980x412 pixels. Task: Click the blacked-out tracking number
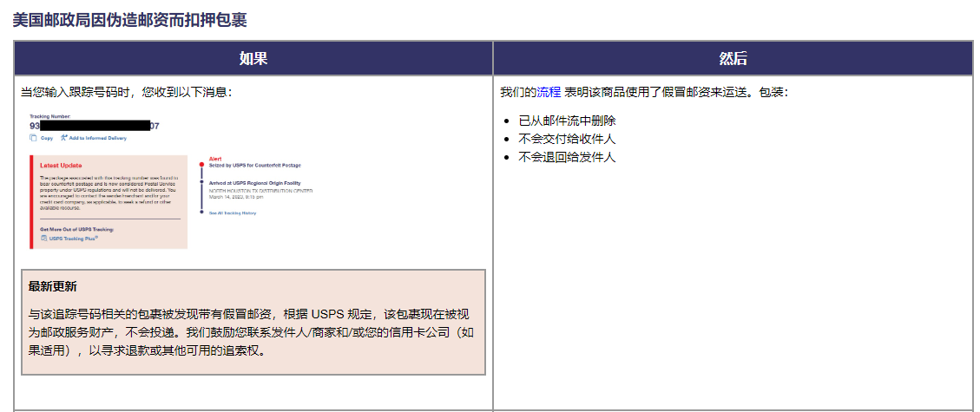pos(95,126)
